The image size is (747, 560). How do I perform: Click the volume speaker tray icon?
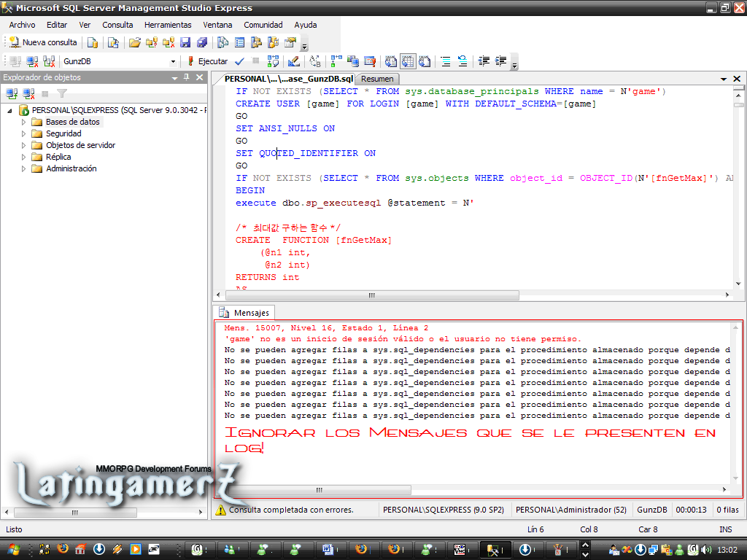pyautogui.click(x=706, y=550)
